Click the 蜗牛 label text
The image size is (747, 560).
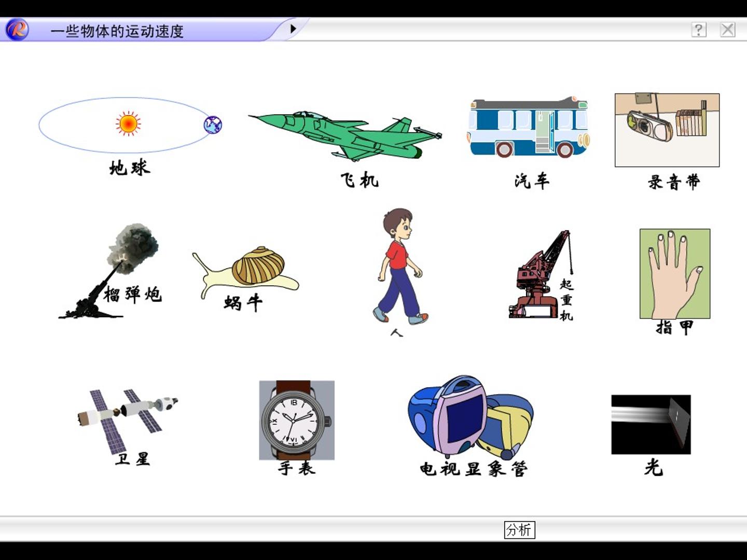243,303
